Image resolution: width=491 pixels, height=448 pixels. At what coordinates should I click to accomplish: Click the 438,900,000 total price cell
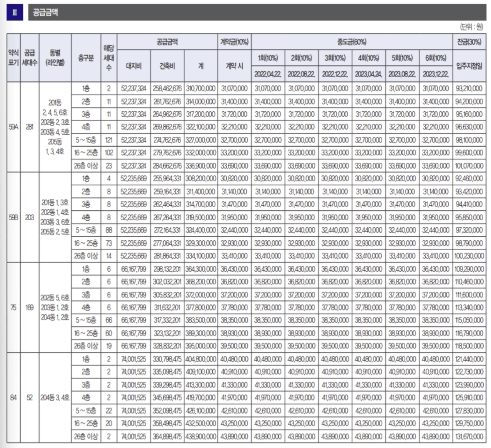point(201,436)
